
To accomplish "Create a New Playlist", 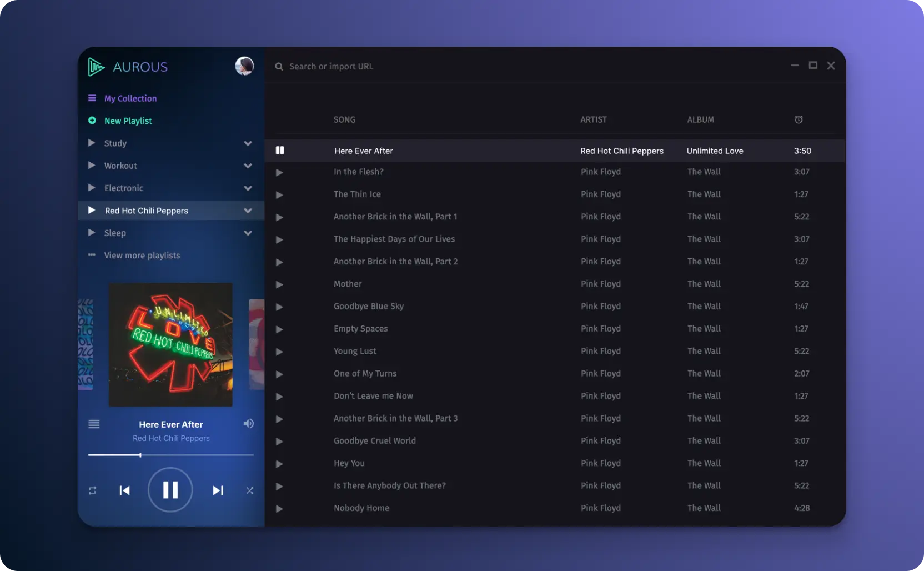I will tap(128, 121).
